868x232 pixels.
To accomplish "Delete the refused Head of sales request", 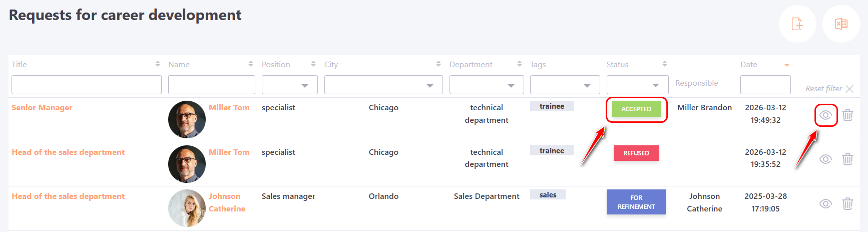I will 847,159.
